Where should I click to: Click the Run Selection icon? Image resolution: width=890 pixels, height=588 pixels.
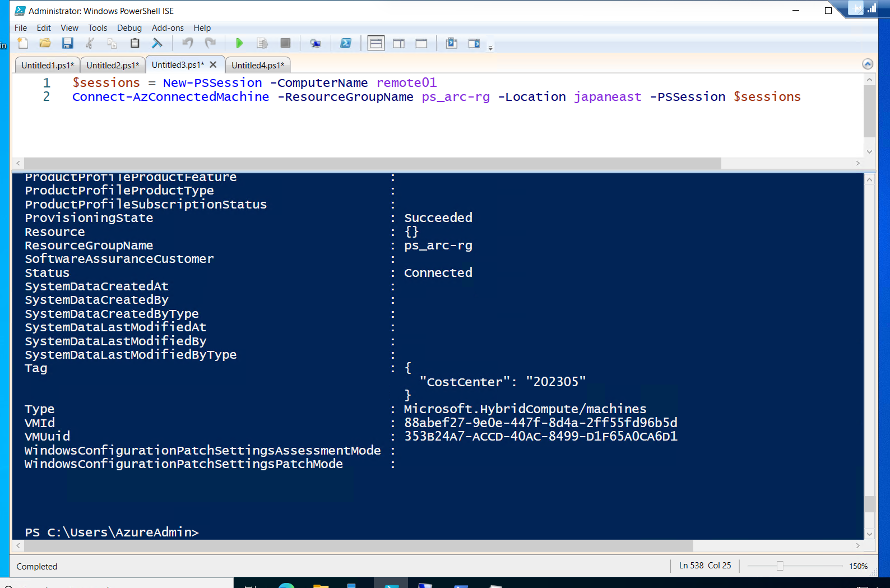(x=262, y=43)
